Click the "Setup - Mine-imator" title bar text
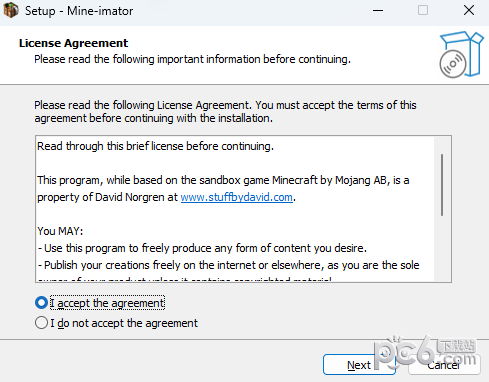This screenshot has height=382, width=489. [79, 11]
